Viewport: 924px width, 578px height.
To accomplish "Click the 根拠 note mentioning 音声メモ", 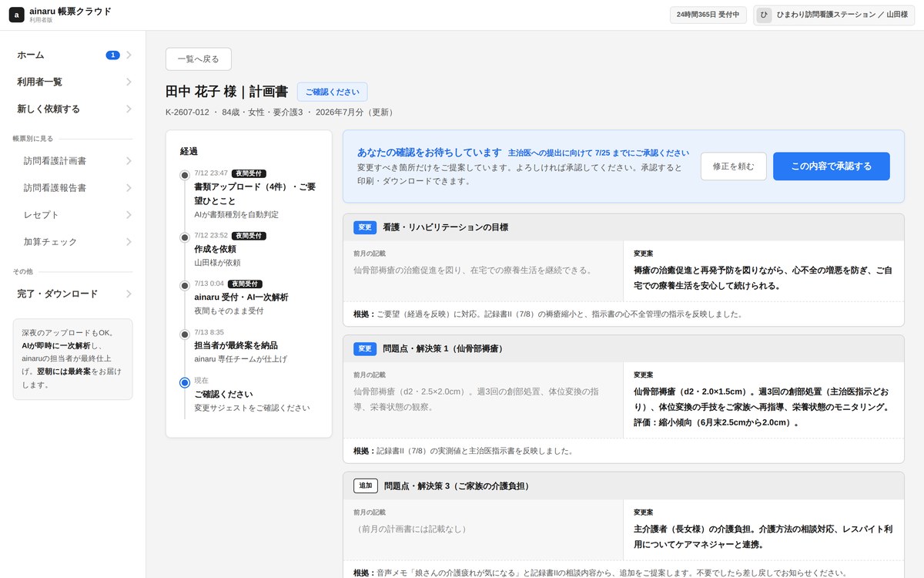I will [600, 573].
